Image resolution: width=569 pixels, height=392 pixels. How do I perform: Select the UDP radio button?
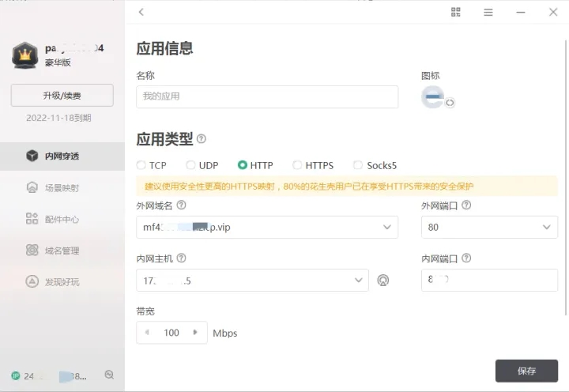click(x=190, y=165)
